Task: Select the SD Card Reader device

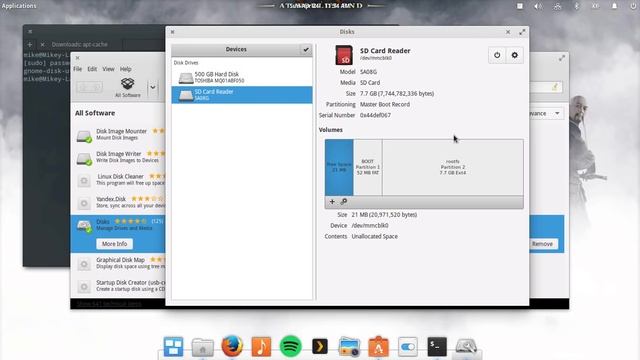Action: tap(242, 95)
